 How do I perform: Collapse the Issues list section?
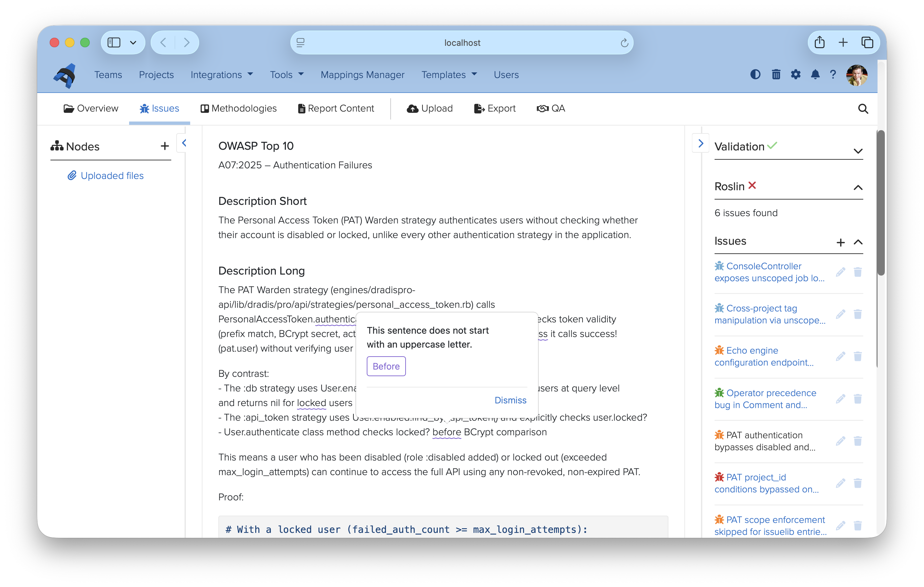point(858,242)
